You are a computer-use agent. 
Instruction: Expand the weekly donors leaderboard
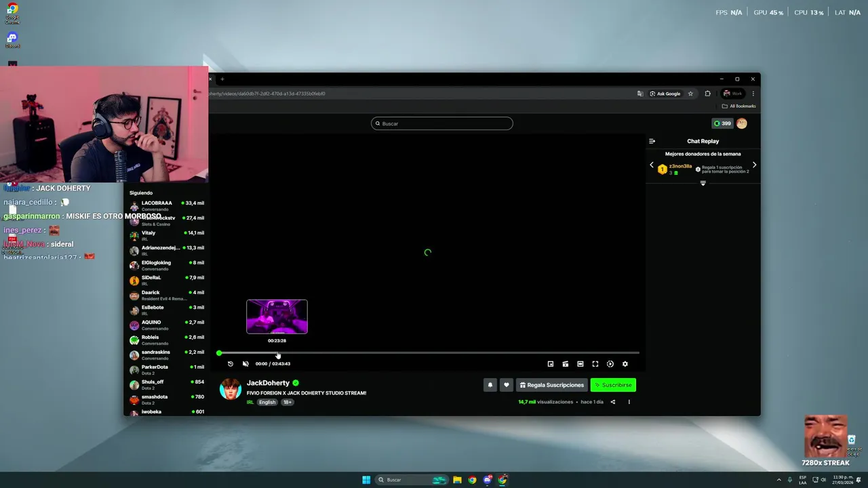coord(703,183)
